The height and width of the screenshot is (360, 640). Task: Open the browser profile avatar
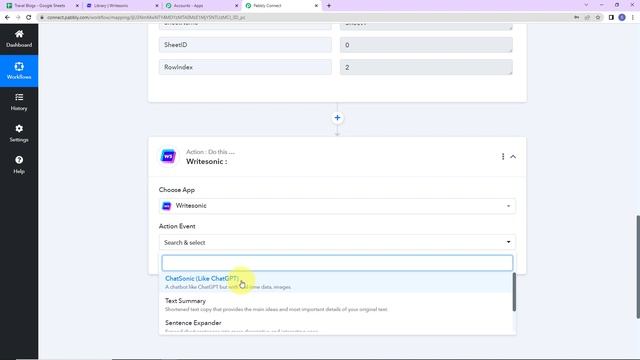(x=622, y=18)
